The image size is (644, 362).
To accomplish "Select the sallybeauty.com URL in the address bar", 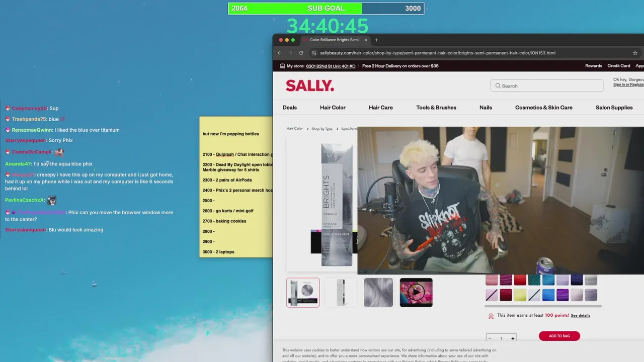I will click(437, 53).
